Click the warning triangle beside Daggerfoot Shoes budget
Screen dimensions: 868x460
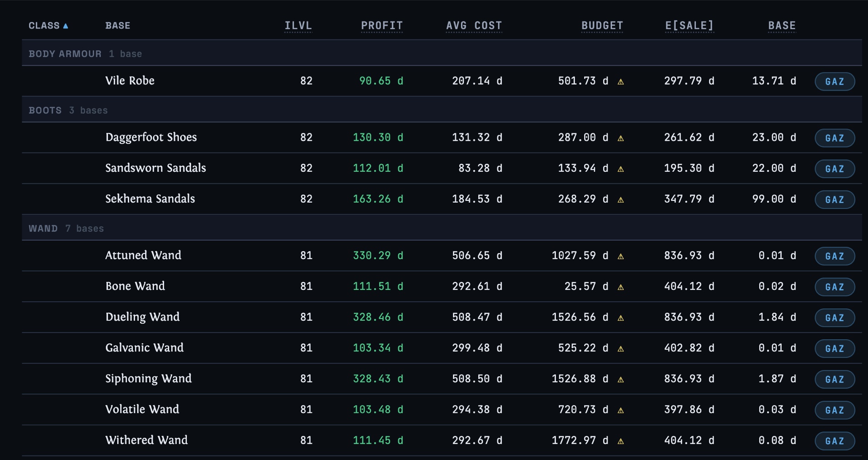click(x=621, y=138)
